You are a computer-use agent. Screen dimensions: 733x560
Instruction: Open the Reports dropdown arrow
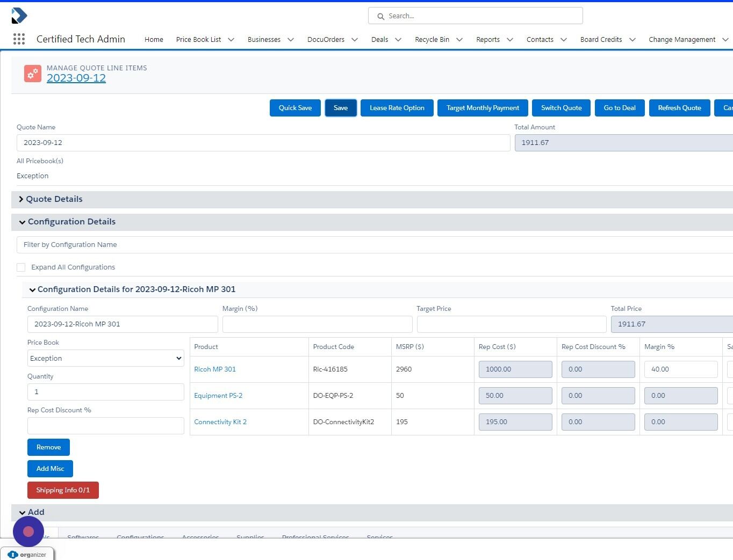[x=509, y=39]
